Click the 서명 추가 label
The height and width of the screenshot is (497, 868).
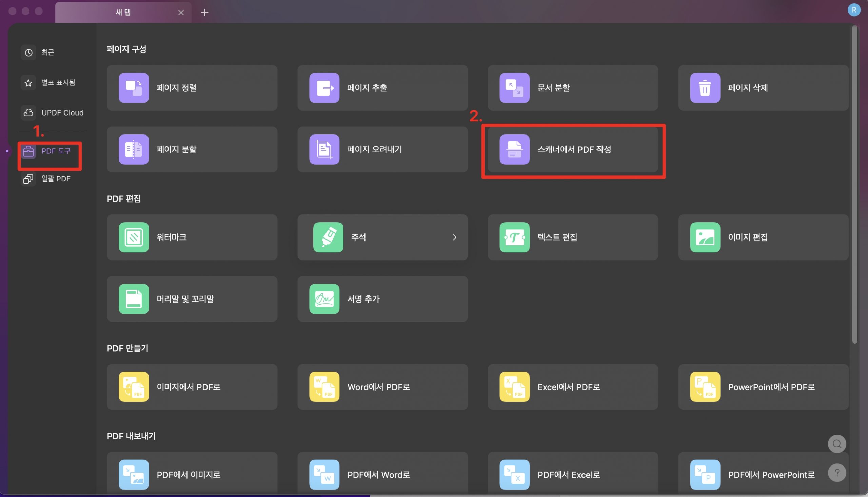(363, 299)
